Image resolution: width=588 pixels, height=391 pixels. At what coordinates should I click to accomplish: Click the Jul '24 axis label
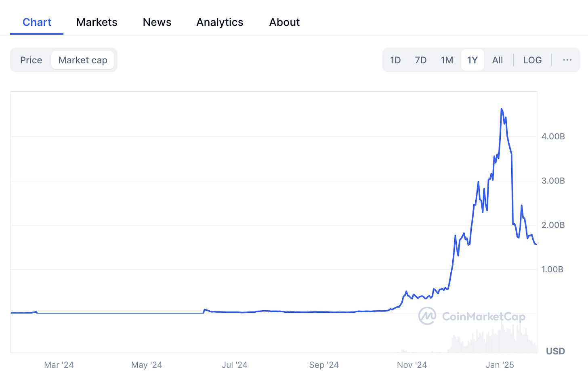[x=235, y=365]
